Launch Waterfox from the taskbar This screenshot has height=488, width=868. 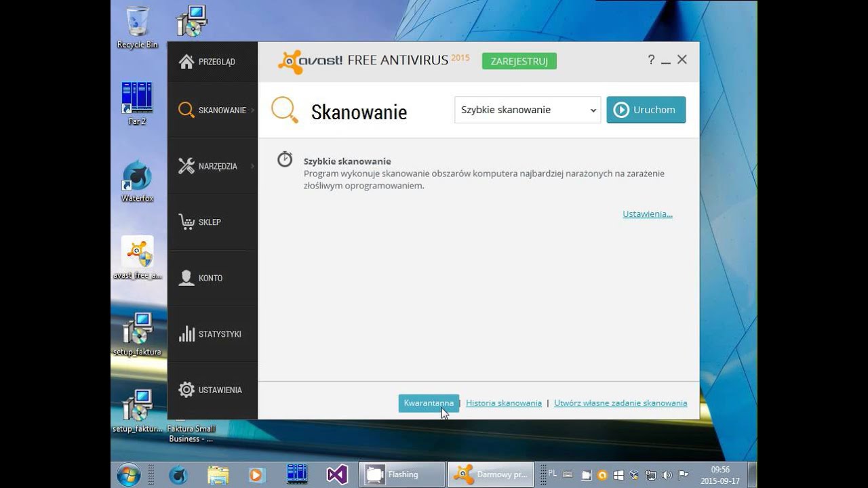point(178,474)
